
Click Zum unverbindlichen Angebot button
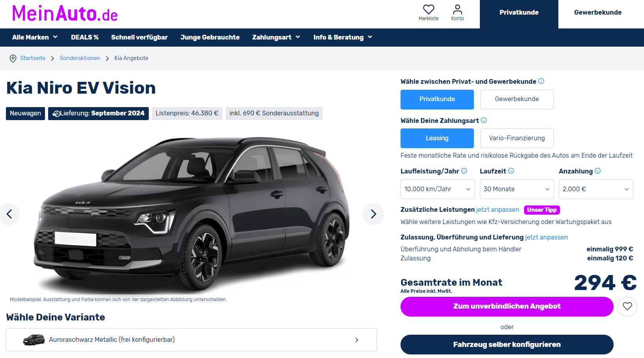[507, 307]
